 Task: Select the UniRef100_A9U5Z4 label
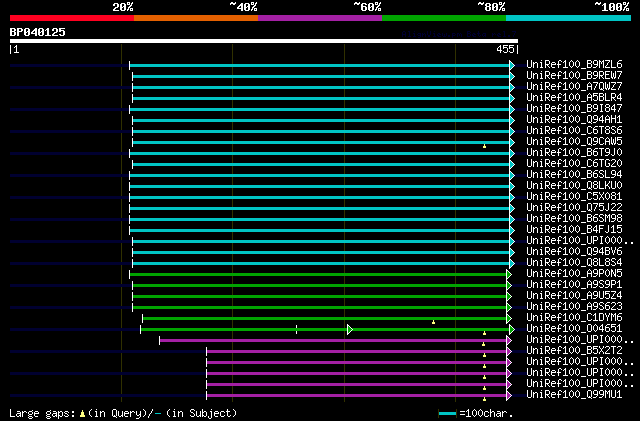pos(574,296)
